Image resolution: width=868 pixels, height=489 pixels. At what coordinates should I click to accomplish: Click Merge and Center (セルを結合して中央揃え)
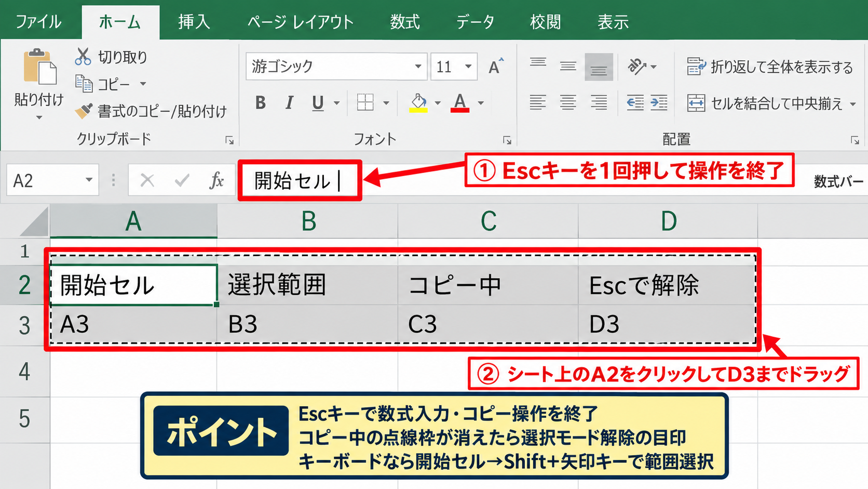tap(764, 103)
